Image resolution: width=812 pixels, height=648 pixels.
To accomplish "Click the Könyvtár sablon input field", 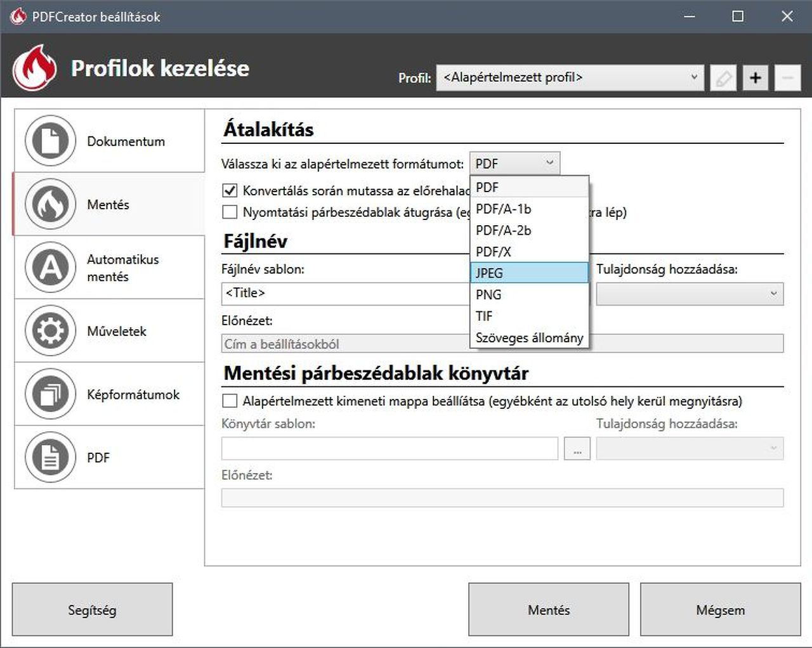I will 390,448.
